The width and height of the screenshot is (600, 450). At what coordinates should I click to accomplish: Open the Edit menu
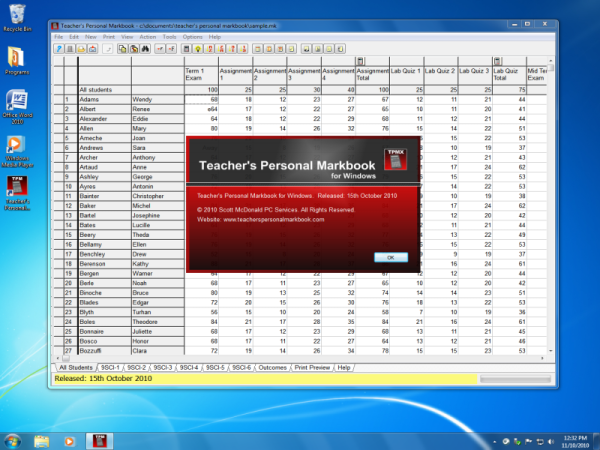click(x=74, y=37)
